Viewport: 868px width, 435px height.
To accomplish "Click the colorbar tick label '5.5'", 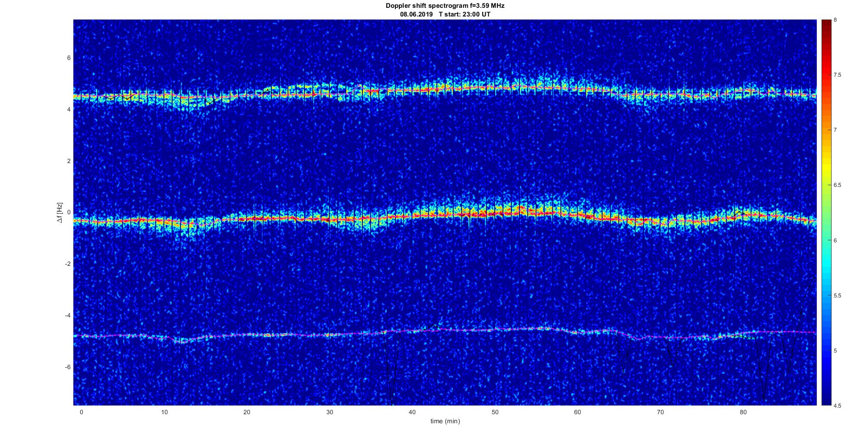I will (x=837, y=295).
